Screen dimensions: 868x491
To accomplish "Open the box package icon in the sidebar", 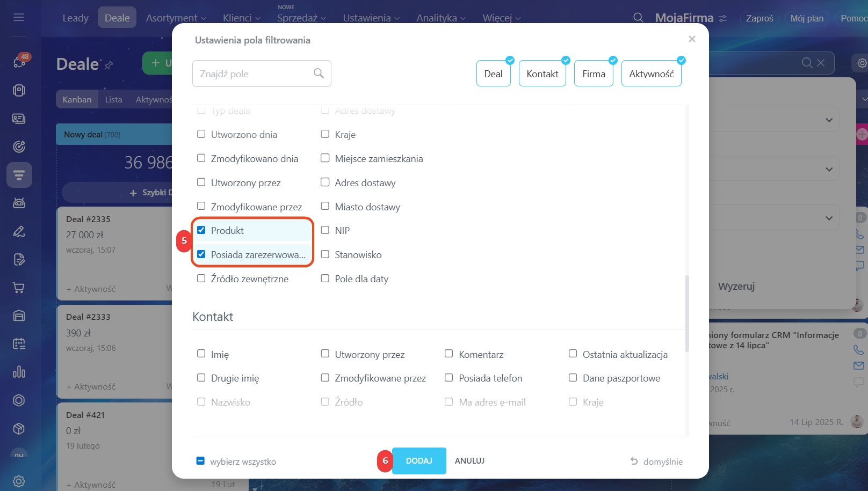I will click(x=19, y=429).
